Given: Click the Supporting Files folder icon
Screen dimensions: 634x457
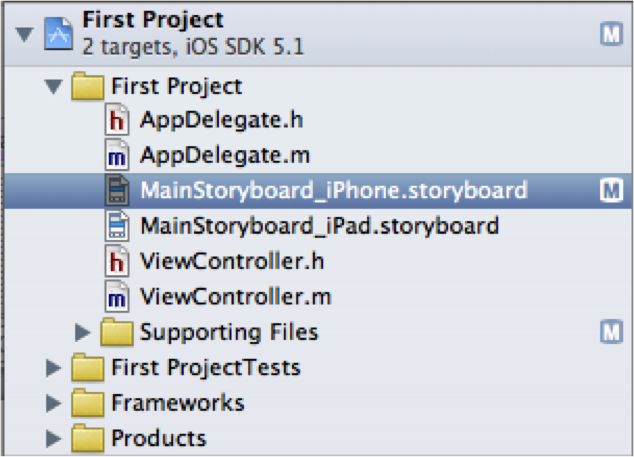Looking at the screenshot, I should pyautogui.click(x=118, y=331).
